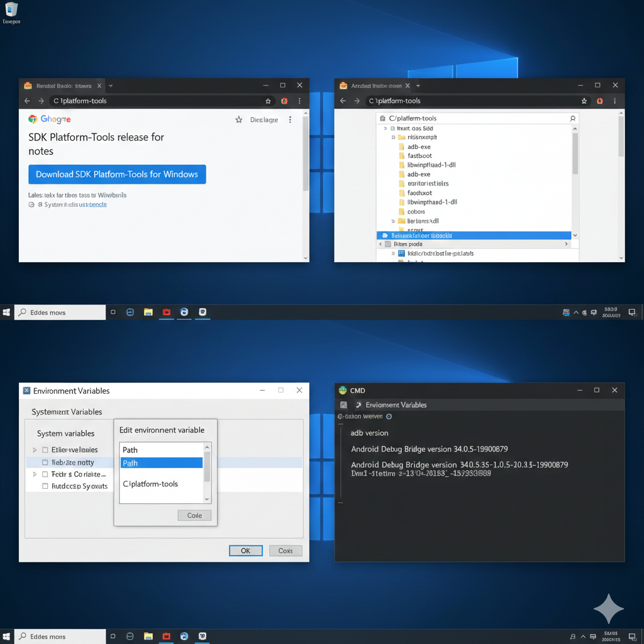Tick the Etlier-velrwies checkbox

tap(45, 450)
